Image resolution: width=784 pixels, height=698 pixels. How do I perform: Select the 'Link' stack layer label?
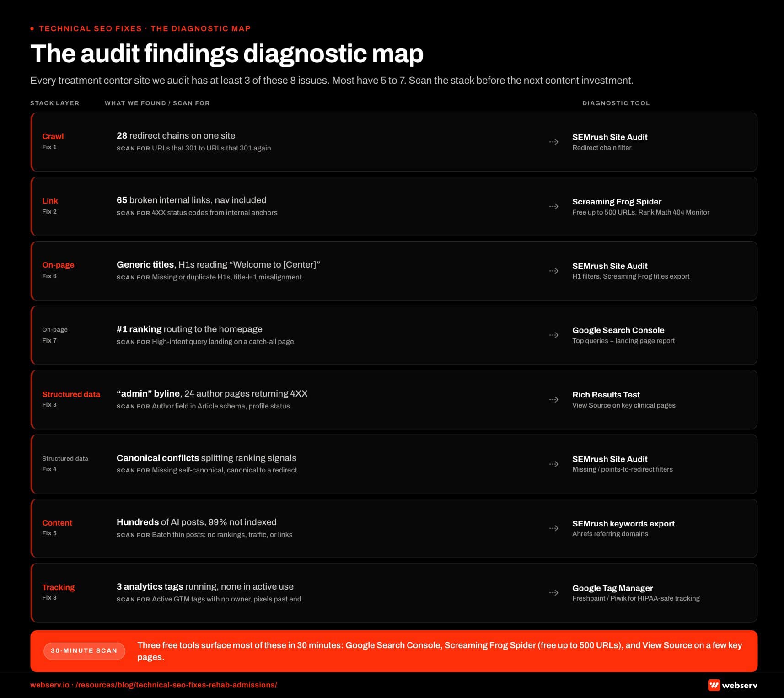tap(50, 201)
